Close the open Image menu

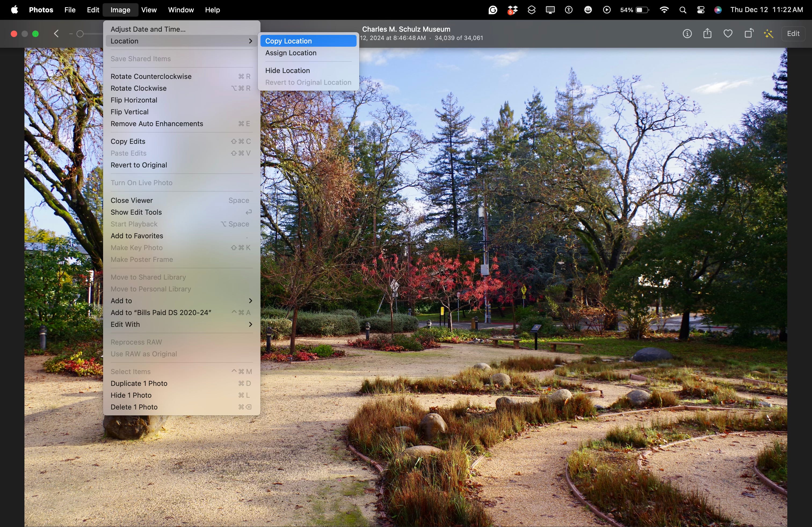pyautogui.click(x=120, y=10)
